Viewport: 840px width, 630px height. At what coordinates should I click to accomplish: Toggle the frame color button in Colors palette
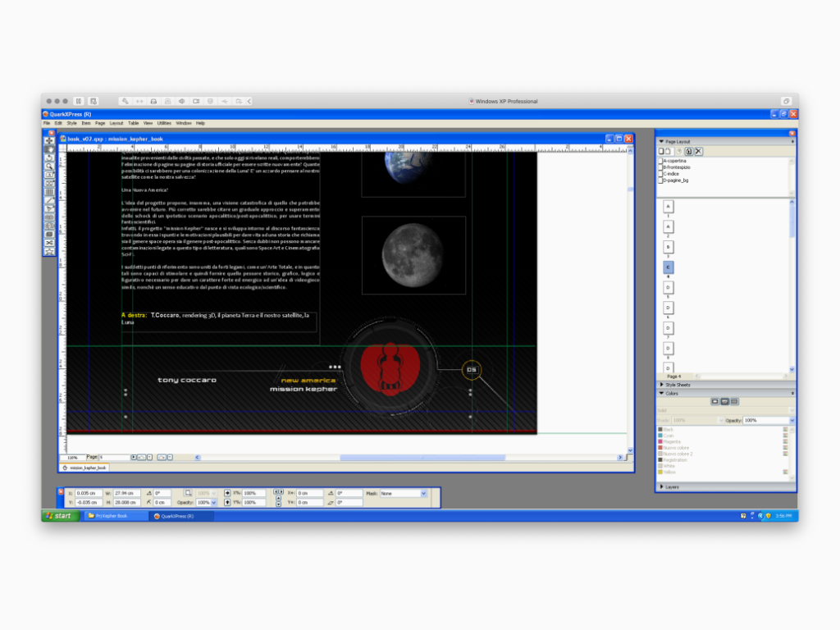[x=714, y=402]
